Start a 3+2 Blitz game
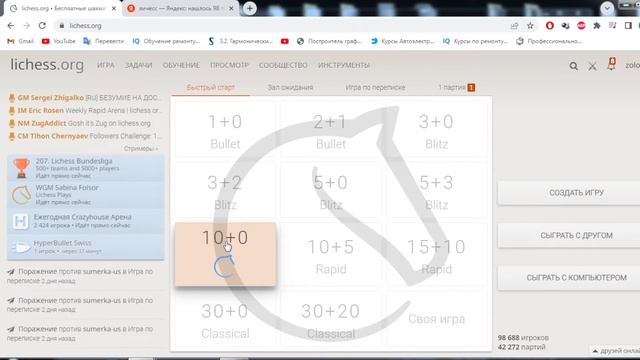The width and height of the screenshot is (640, 360). tap(225, 190)
